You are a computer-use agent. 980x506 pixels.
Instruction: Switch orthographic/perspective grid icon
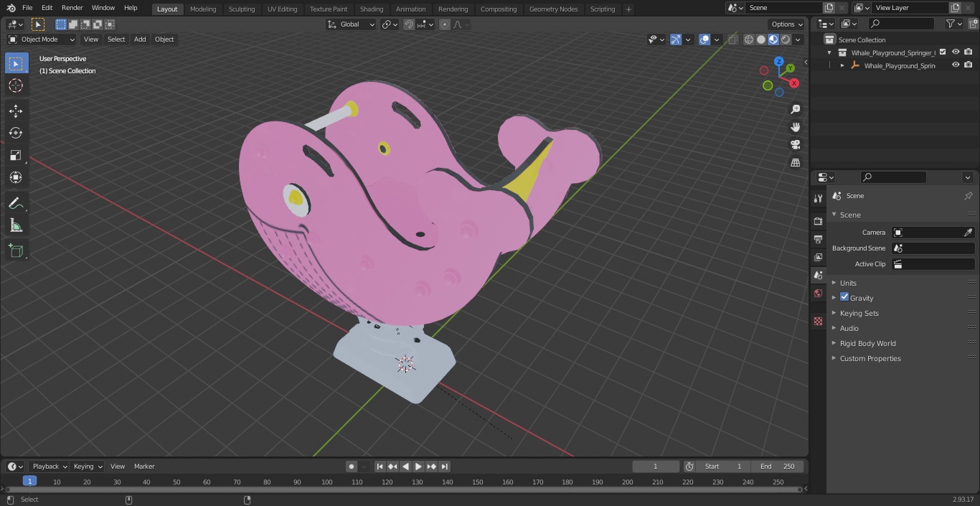tap(796, 162)
